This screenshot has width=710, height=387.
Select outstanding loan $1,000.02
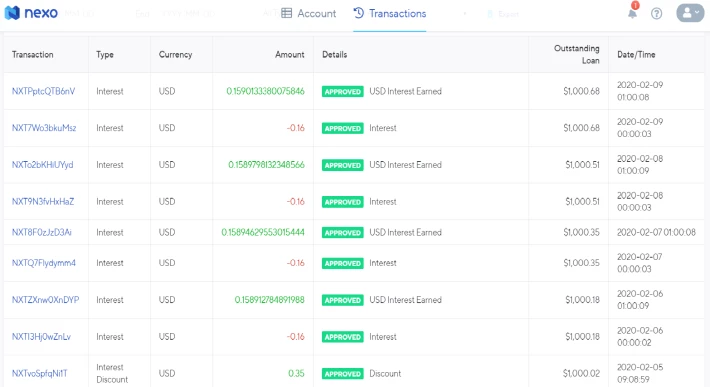click(x=581, y=373)
